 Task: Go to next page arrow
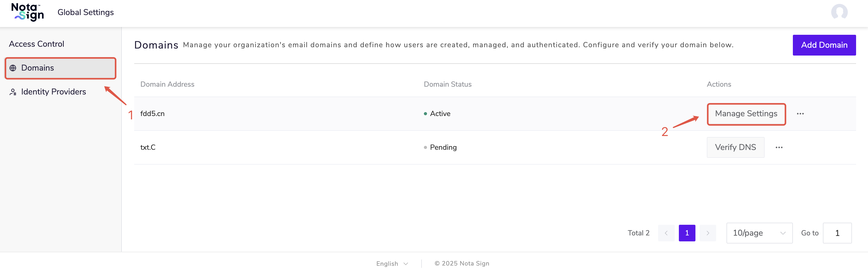tap(707, 233)
